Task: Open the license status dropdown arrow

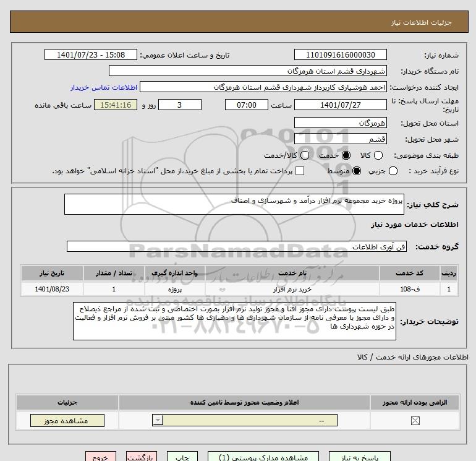Action: pos(158,421)
